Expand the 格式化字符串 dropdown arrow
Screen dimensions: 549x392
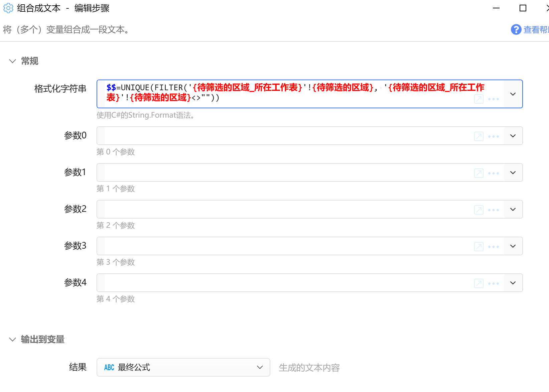pyautogui.click(x=513, y=94)
